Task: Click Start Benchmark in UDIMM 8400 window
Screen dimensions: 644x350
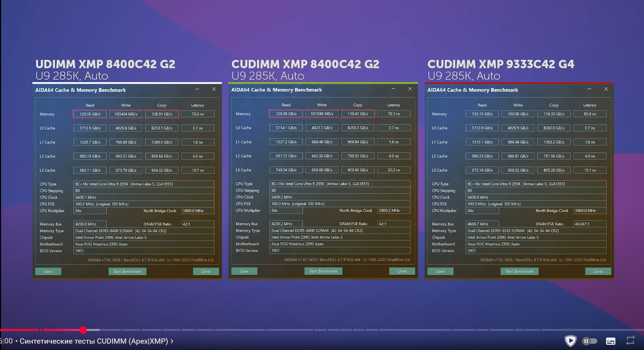Action: pos(127,271)
